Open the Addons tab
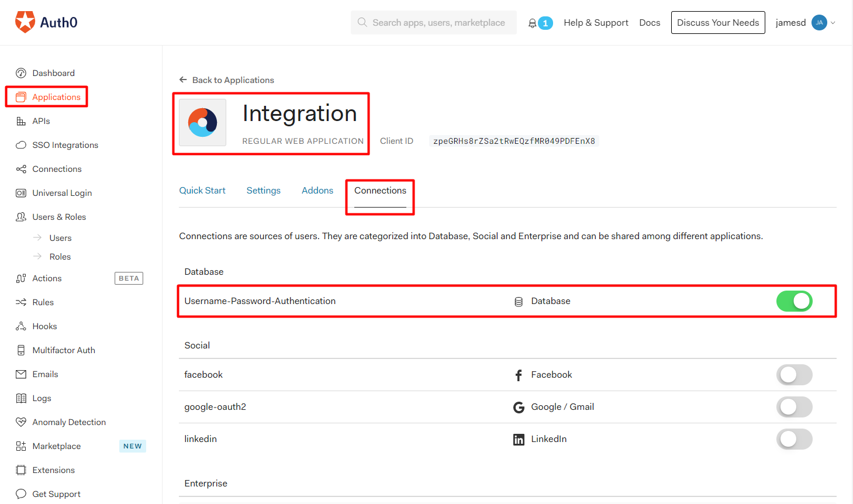The width and height of the screenshot is (853, 504). (317, 191)
